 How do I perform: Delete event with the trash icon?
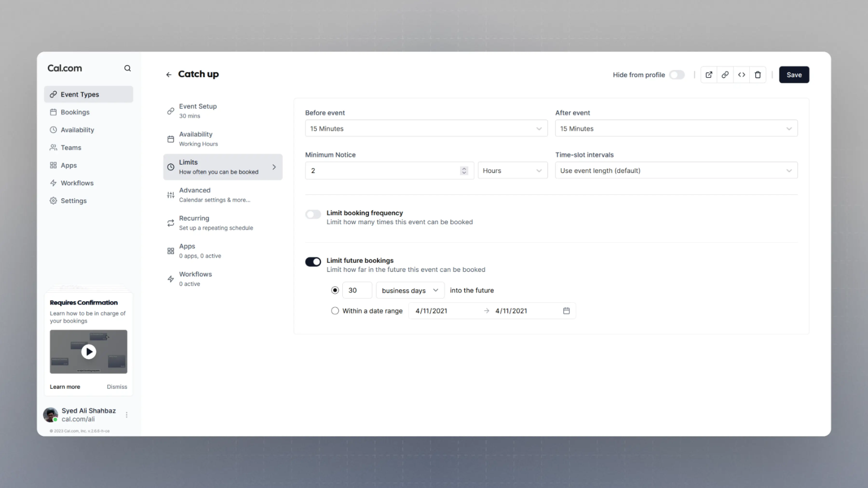758,75
